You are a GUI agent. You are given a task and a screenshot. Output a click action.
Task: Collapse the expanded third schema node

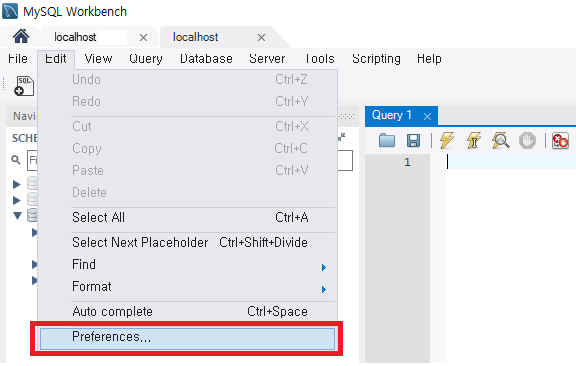[17, 215]
